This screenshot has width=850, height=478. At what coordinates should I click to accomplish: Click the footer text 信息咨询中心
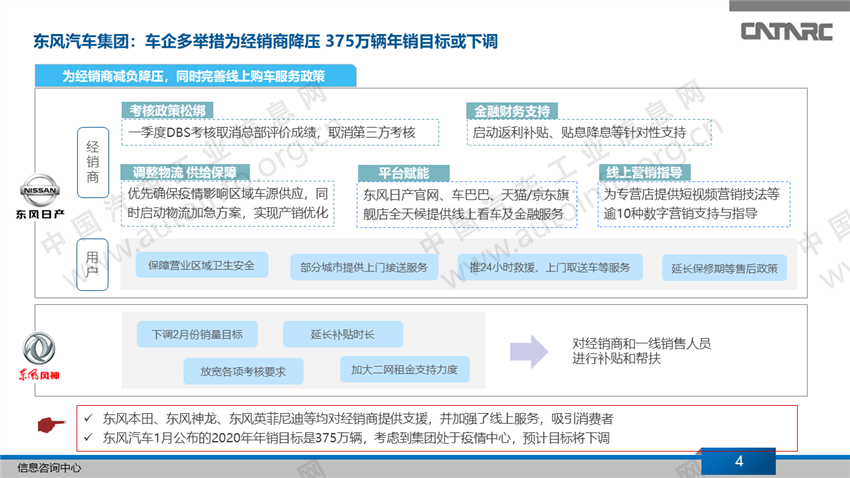(49, 467)
